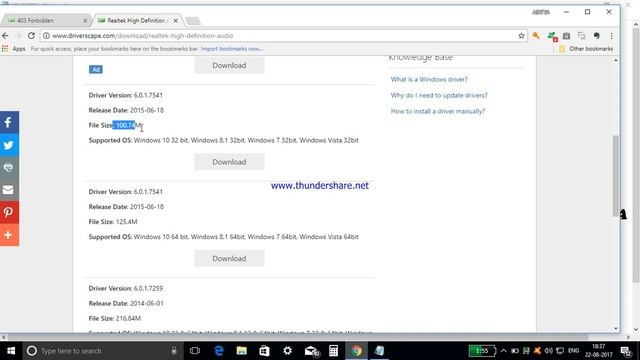Click the key extension icon in toolbar

(536, 36)
